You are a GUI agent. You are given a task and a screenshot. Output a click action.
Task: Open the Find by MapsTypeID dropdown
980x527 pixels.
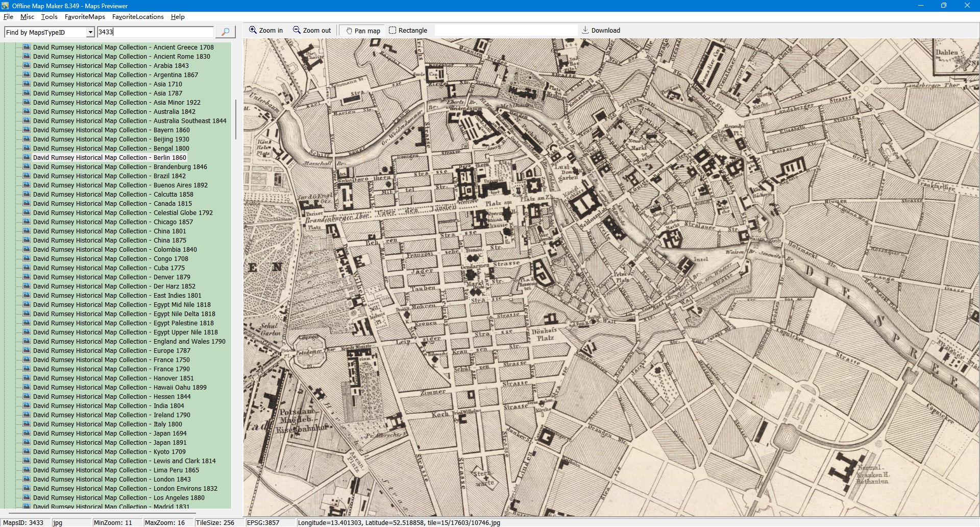90,32
